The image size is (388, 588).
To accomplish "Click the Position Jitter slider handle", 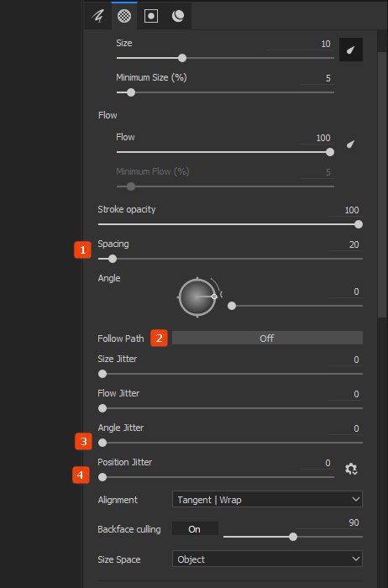I will tap(102, 477).
